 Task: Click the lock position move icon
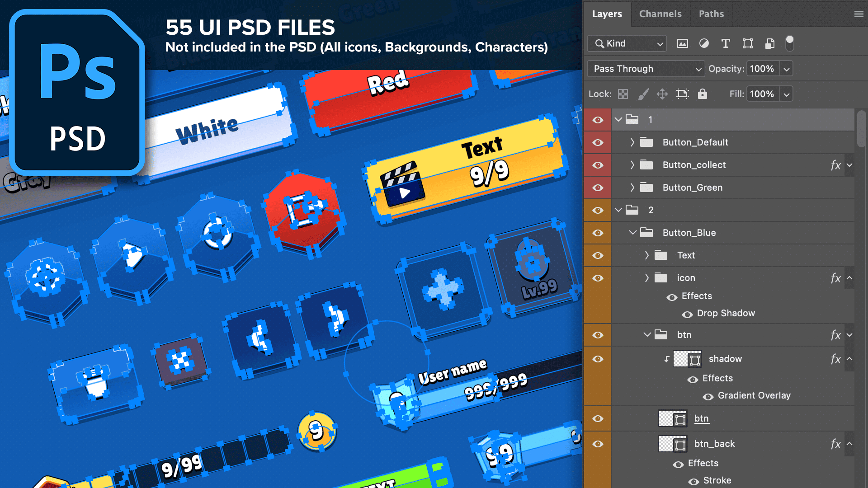click(662, 94)
